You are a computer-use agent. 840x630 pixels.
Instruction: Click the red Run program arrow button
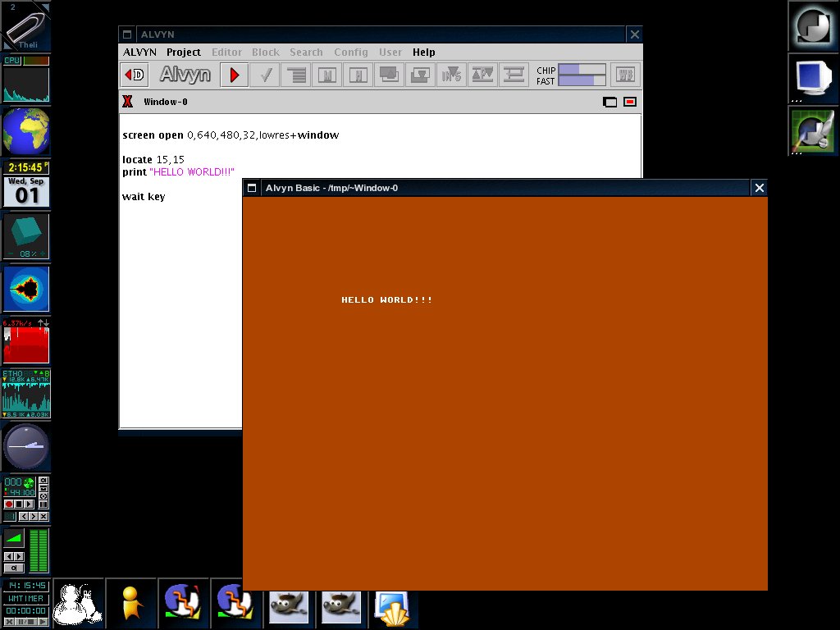[234, 75]
